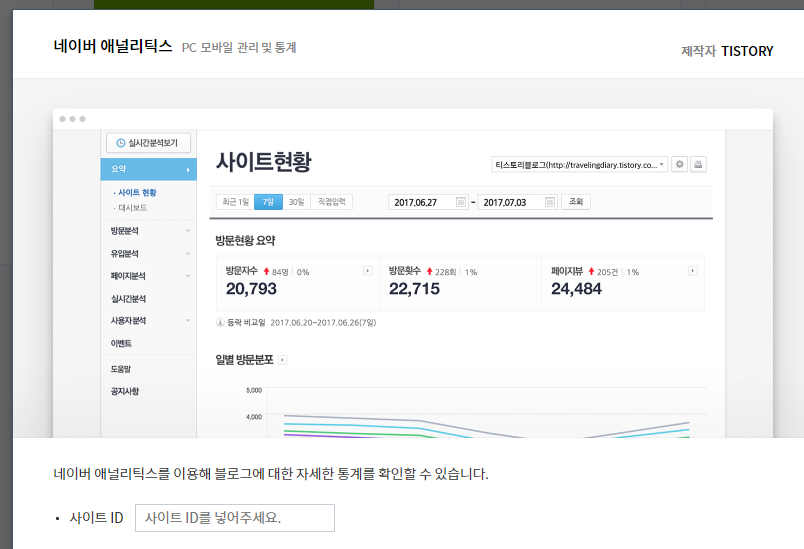
Task: Click the 2017.06.20~2017.06.26(7일) comparison text
Action: (x=323, y=322)
